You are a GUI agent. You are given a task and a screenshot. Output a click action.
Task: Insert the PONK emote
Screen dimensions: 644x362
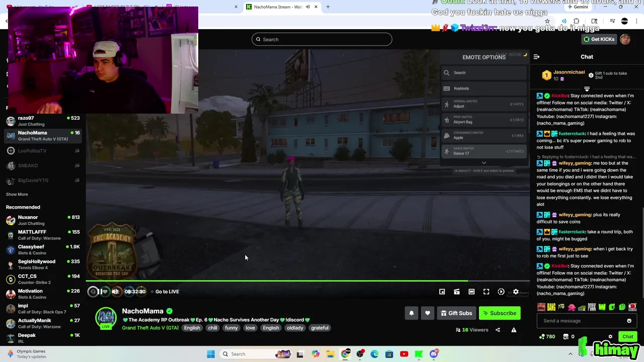[592, 307]
